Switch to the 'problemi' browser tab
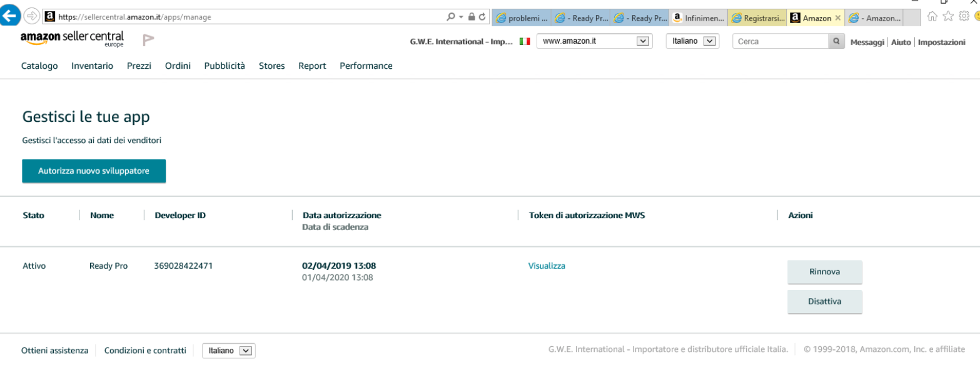Viewport: 980px width, 365px height. point(522,18)
